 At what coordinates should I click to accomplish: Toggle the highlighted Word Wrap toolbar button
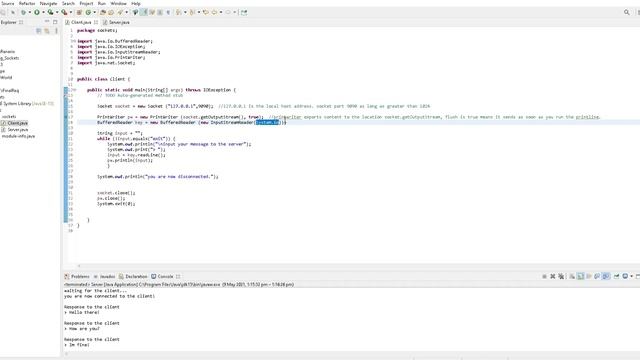coord(144,12)
